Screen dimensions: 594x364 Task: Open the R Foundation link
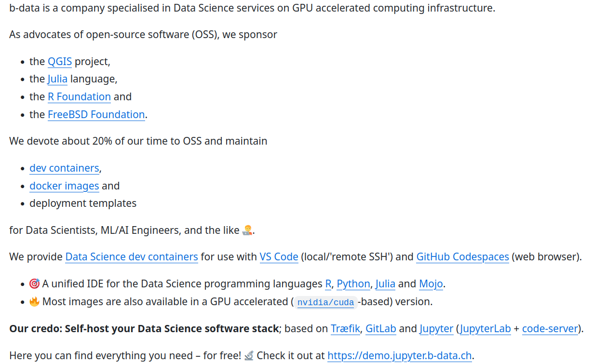pyautogui.click(x=79, y=96)
